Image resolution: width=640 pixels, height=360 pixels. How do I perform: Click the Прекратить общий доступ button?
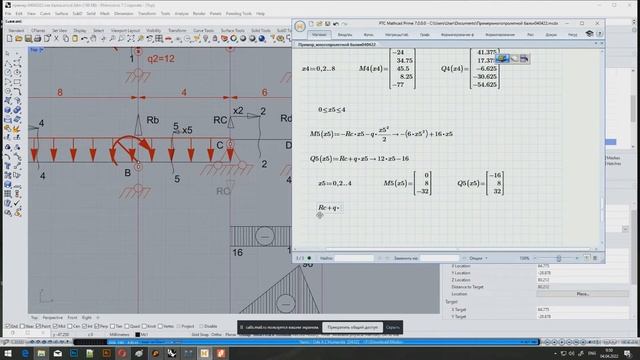click(x=353, y=327)
